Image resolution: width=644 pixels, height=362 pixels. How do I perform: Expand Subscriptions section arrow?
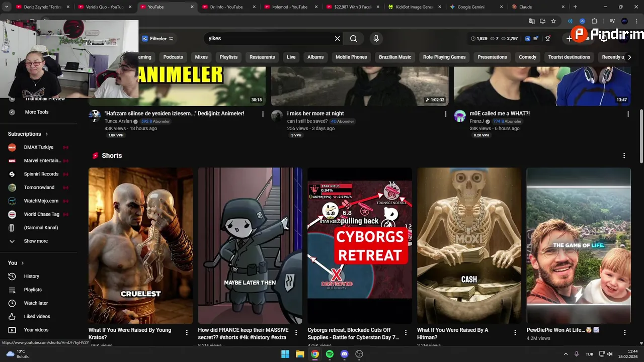(47, 134)
